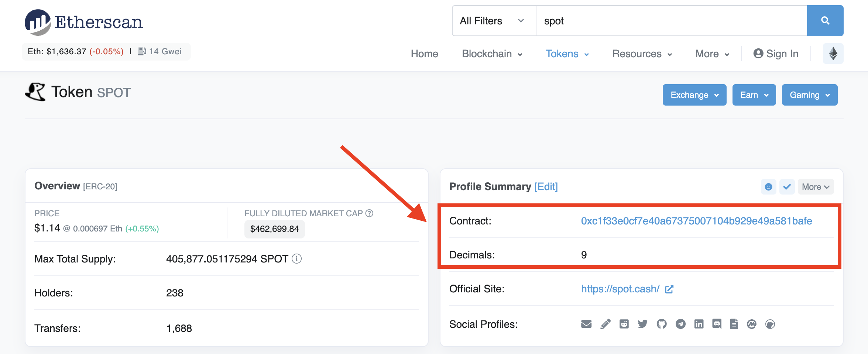Screen dimensions: 868x354
Task: Click the gas tracker icon near 14 Gwei
Action: (142, 51)
